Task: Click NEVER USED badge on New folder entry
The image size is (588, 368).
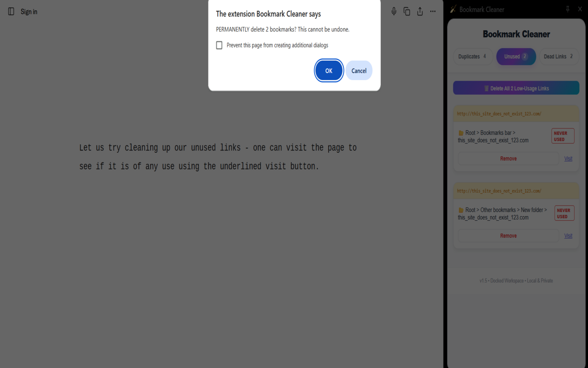Action: [564, 213]
